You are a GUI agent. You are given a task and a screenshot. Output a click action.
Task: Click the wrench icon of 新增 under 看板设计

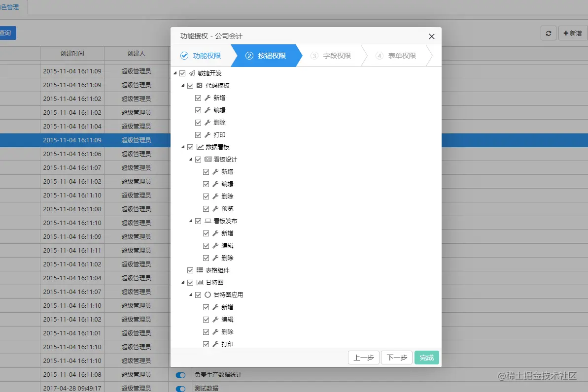(215, 172)
